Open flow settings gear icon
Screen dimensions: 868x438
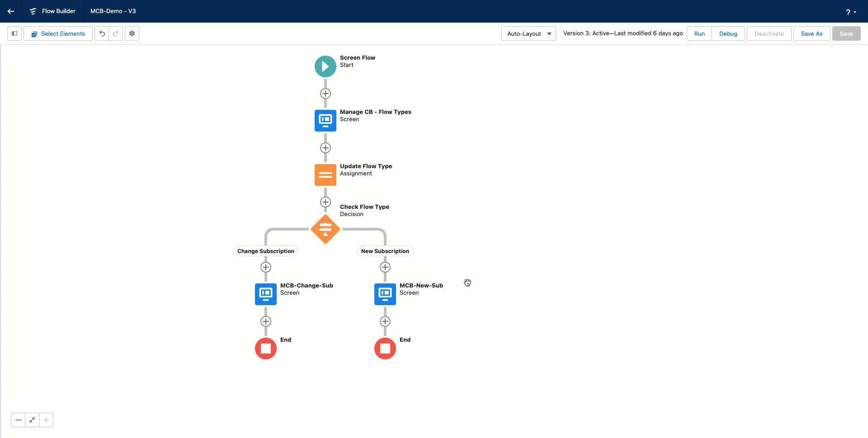tap(132, 33)
